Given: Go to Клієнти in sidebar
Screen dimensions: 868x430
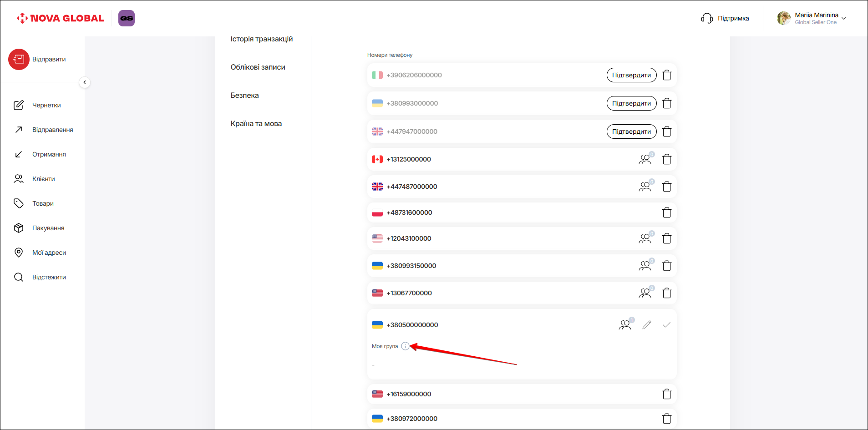Looking at the screenshot, I should pos(43,179).
